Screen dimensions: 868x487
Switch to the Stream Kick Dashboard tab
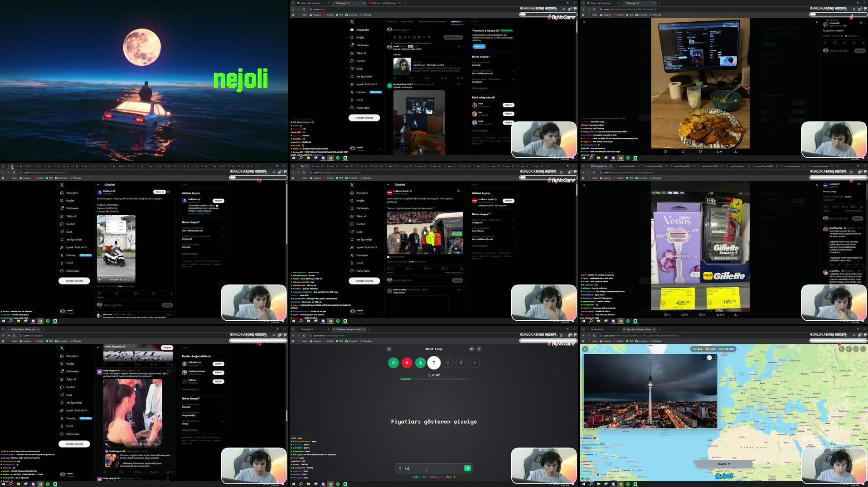coord(313,3)
